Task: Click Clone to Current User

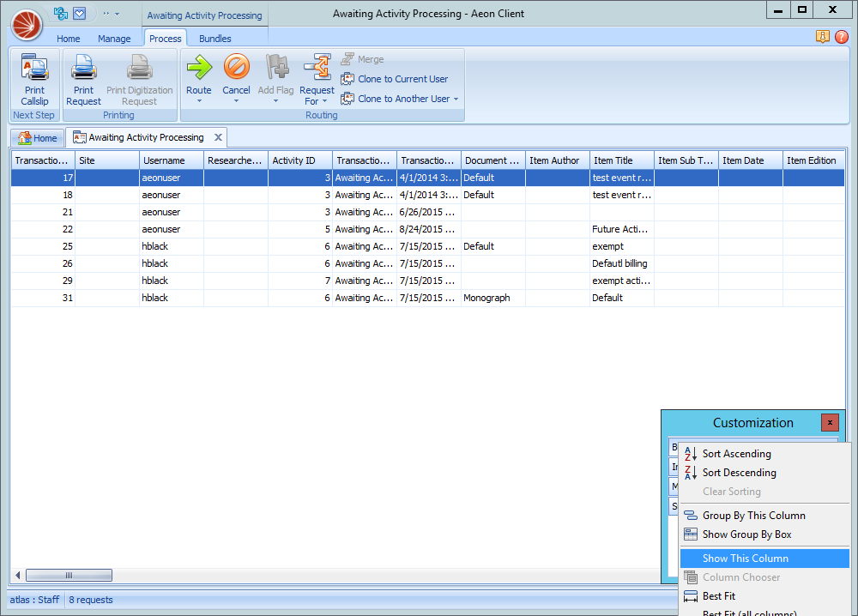Action: pos(402,79)
